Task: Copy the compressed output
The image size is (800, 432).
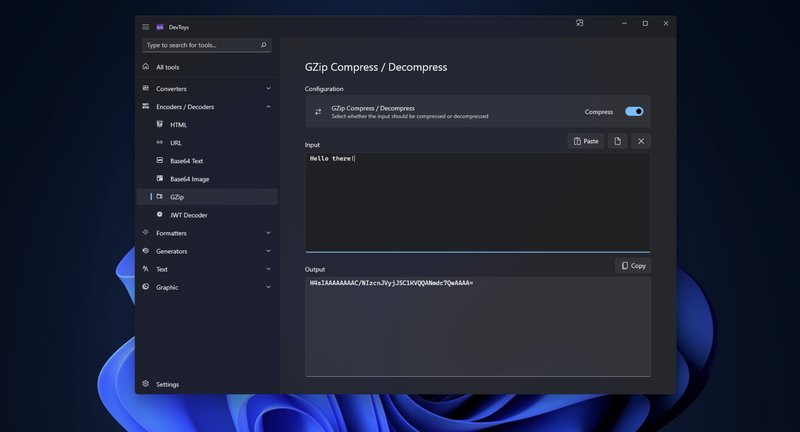Action: (x=633, y=266)
